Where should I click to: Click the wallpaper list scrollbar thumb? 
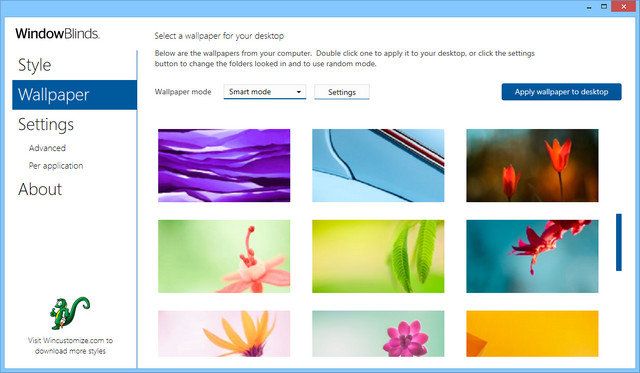(619, 242)
